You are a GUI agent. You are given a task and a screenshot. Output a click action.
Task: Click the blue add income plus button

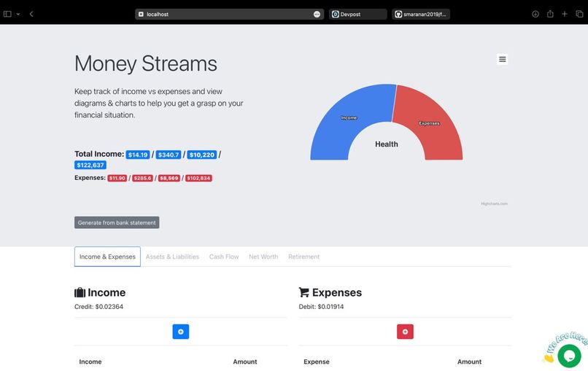pos(181,332)
